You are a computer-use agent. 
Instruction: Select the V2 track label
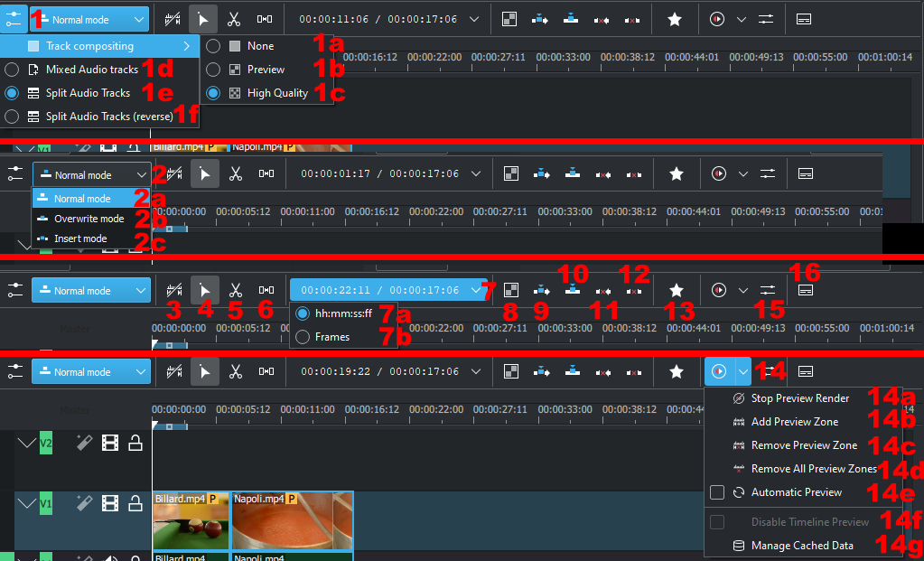(x=46, y=443)
